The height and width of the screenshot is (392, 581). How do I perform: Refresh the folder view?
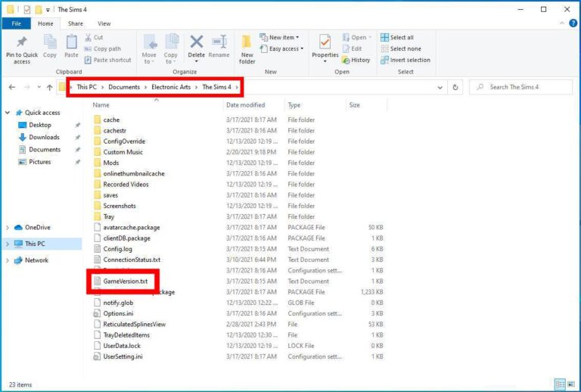point(455,88)
